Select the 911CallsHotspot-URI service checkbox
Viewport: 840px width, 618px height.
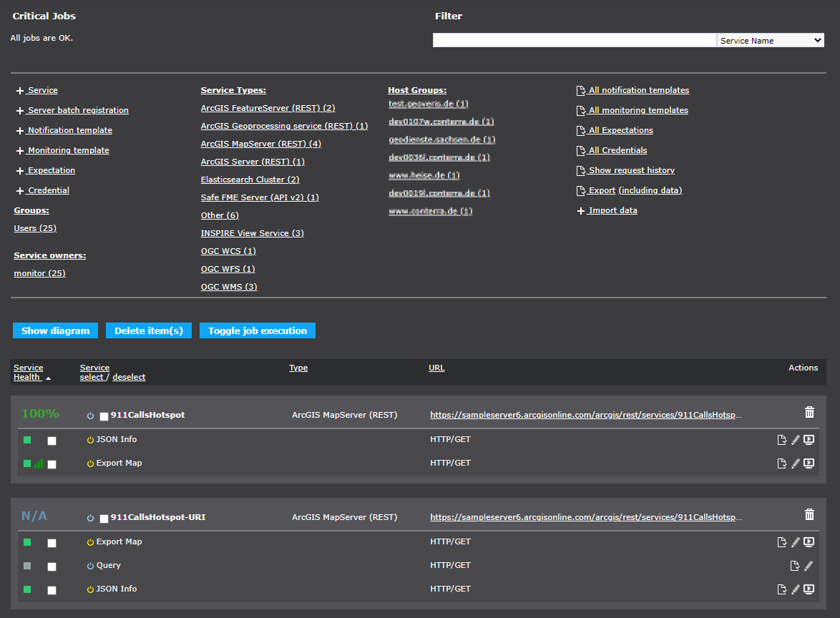tap(104, 519)
